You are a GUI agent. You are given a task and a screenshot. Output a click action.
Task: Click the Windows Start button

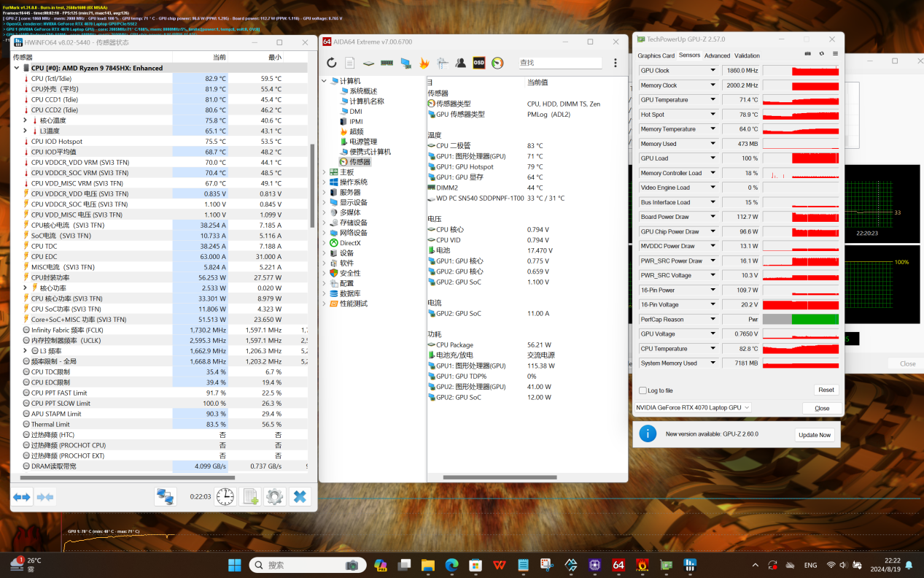tap(235, 565)
